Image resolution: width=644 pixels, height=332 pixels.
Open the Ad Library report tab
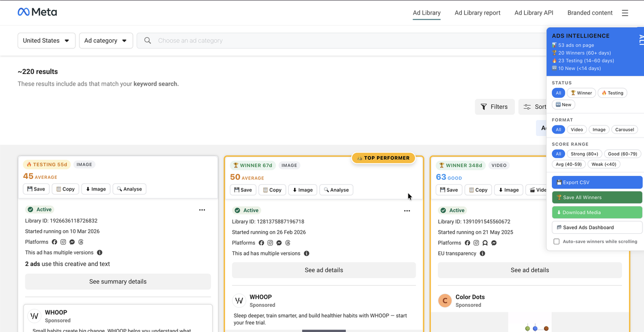point(477,13)
